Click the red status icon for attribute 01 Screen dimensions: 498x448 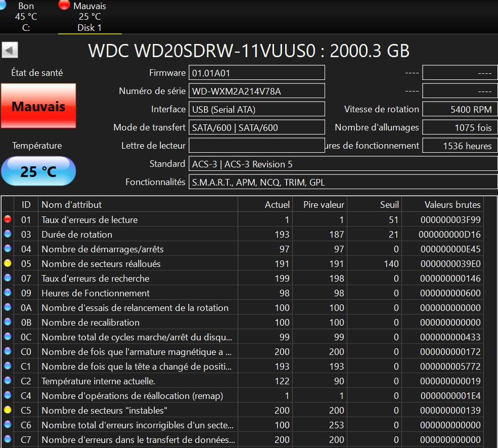tap(8, 219)
